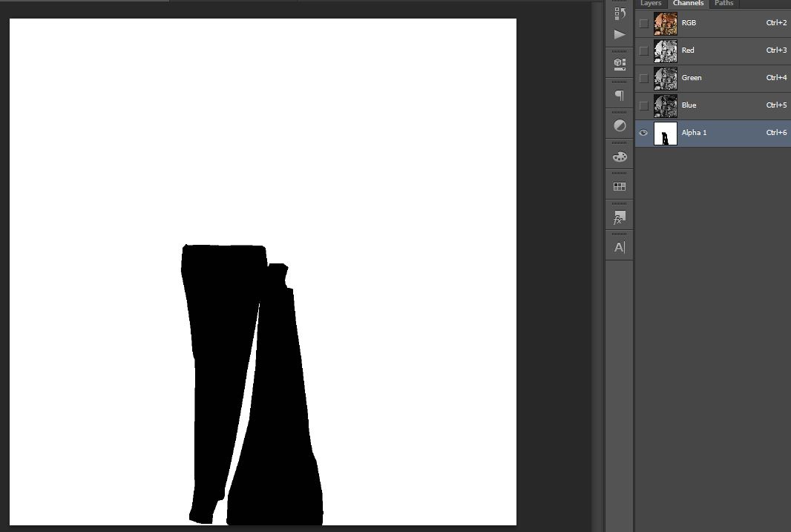Image resolution: width=791 pixels, height=532 pixels.
Task: Hide the Alpha 1 channel eye
Action: click(643, 133)
